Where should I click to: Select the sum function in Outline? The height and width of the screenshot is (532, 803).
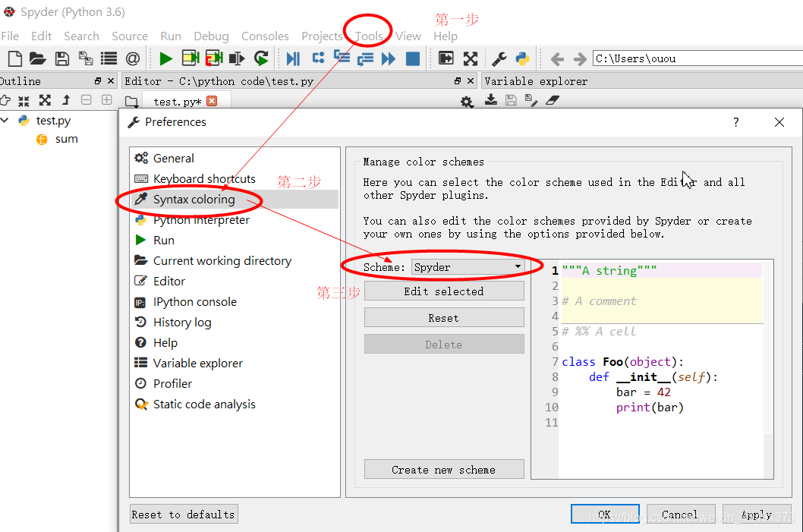pos(67,140)
